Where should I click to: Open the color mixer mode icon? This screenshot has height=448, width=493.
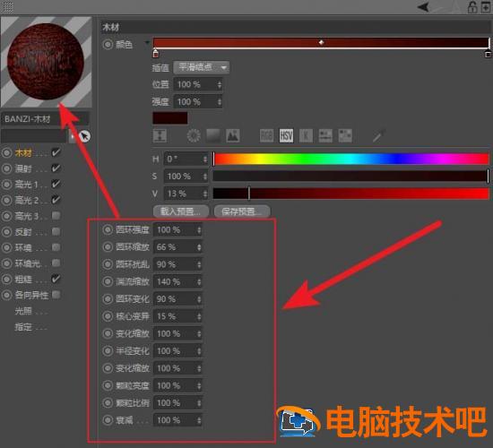325,136
